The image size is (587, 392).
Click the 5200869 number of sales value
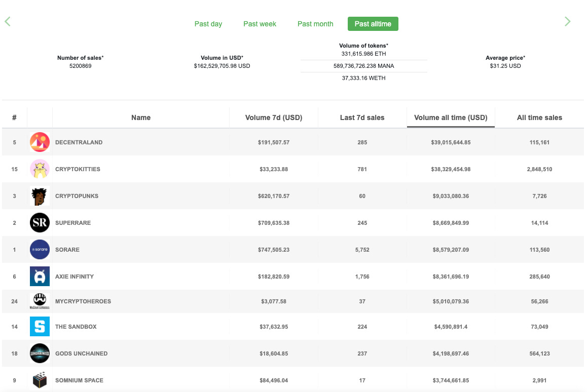(81, 66)
